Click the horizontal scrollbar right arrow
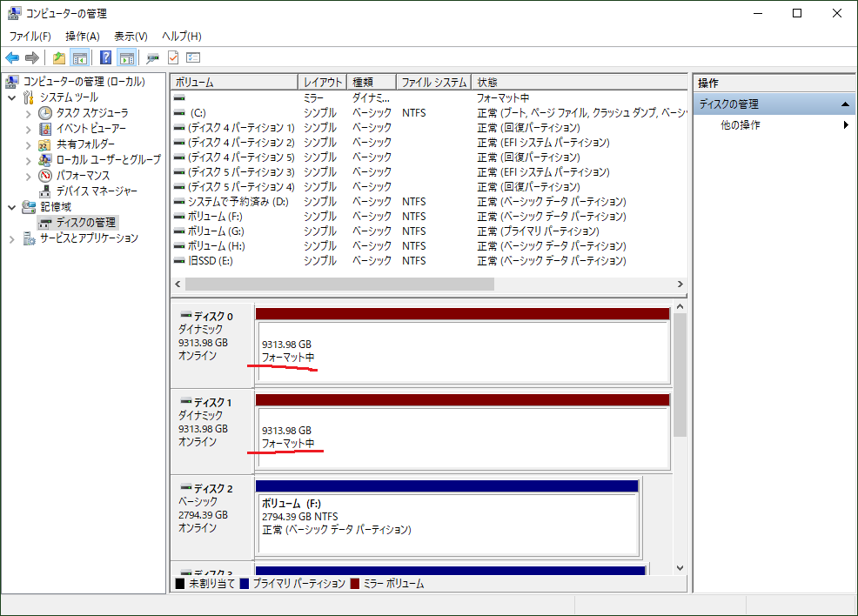Viewport: 858px width, 616px height. coord(680,284)
